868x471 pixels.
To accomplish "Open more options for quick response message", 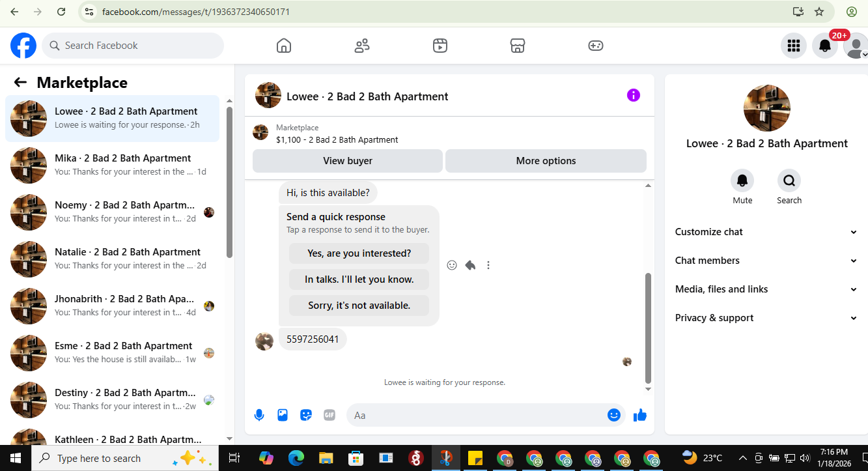I will [x=488, y=265].
